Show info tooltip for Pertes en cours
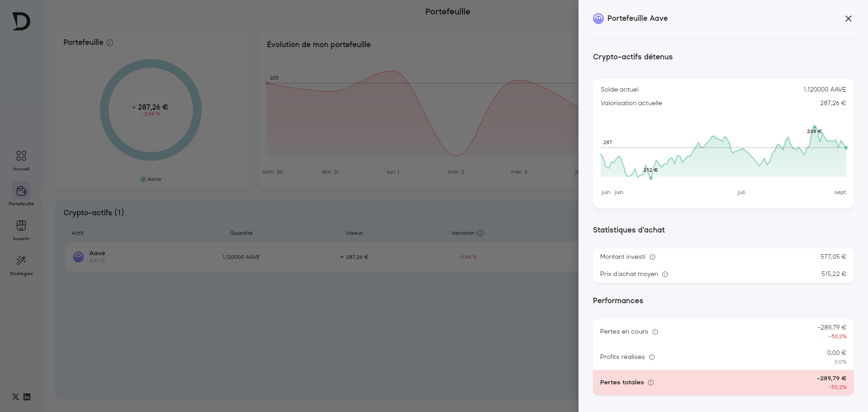Viewport: 868px width, 412px height. tap(655, 332)
